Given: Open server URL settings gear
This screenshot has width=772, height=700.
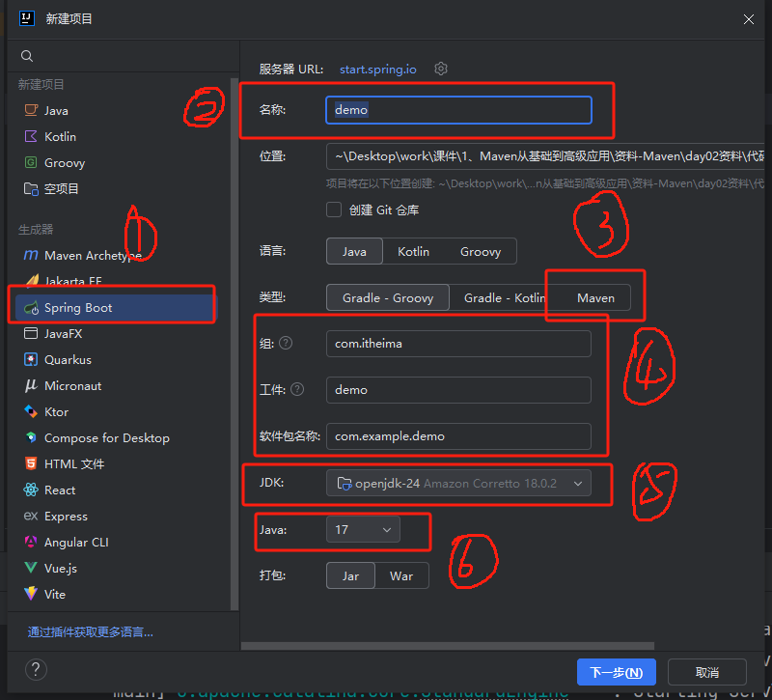Looking at the screenshot, I should [x=441, y=69].
